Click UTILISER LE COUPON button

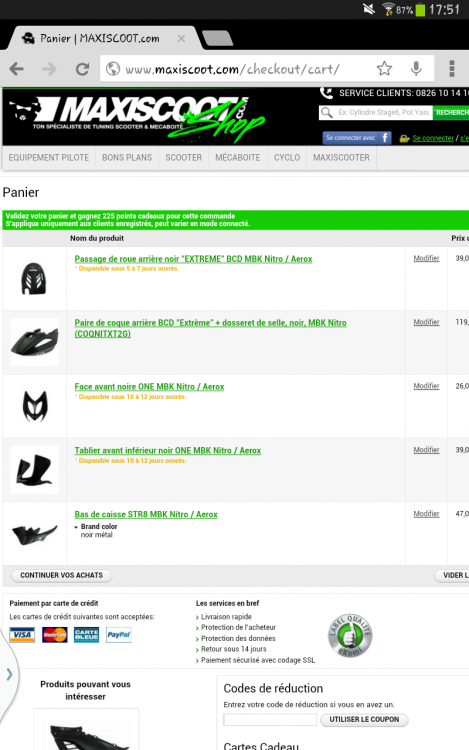[x=364, y=719]
